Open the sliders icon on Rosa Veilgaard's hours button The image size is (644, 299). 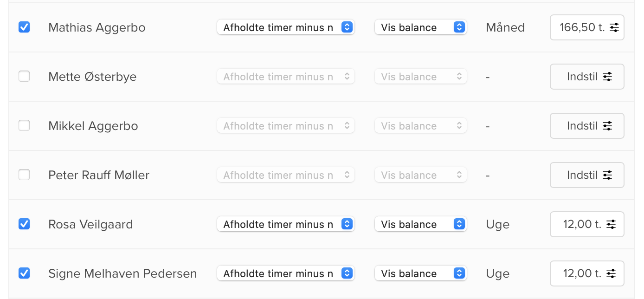coord(612,224)
